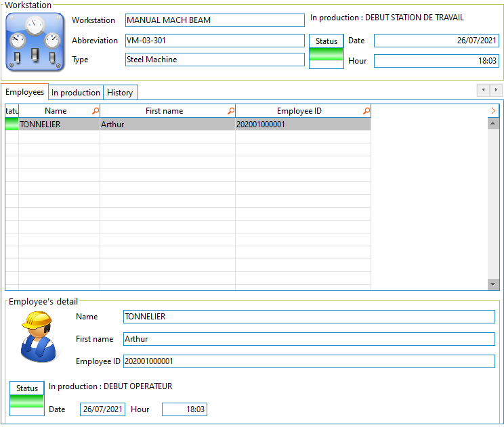Click the Abbreviation field VM-03-301
This screenshot has width=504, height=427.
(x=215, y=41)
